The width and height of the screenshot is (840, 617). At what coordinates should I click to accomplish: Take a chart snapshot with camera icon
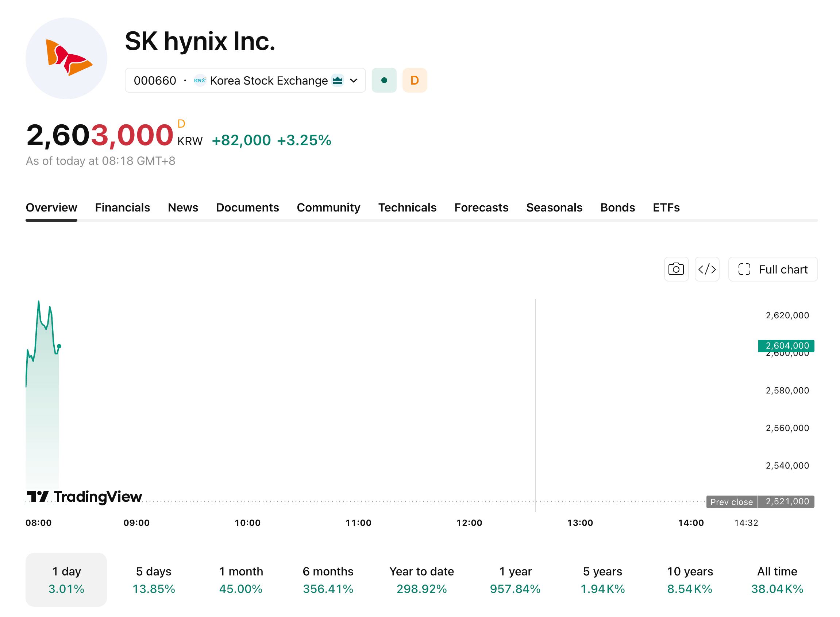click(x=676, y=269)
